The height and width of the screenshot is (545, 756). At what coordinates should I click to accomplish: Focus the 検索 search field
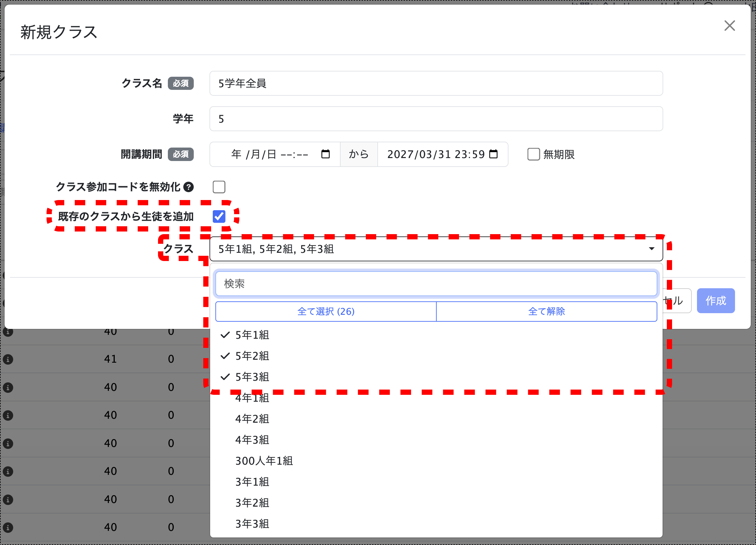tap(436, 284)
